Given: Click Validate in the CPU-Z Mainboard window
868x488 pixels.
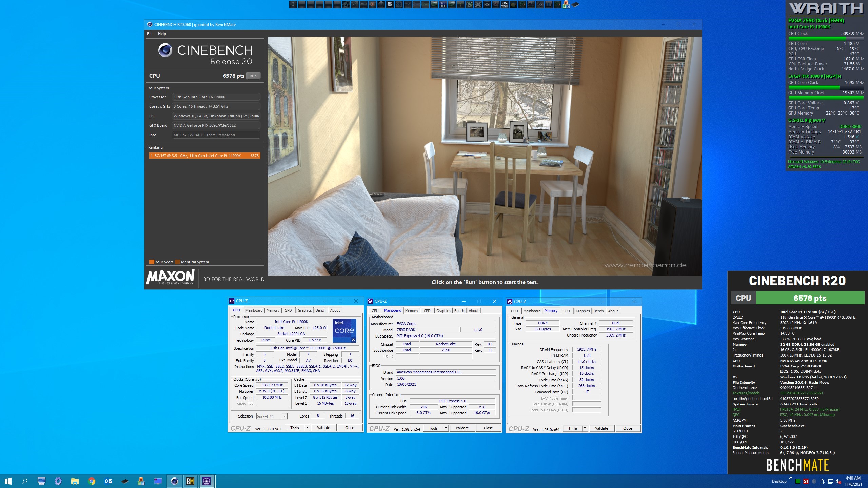Looking at the screenshot, I should pos(462,428).
